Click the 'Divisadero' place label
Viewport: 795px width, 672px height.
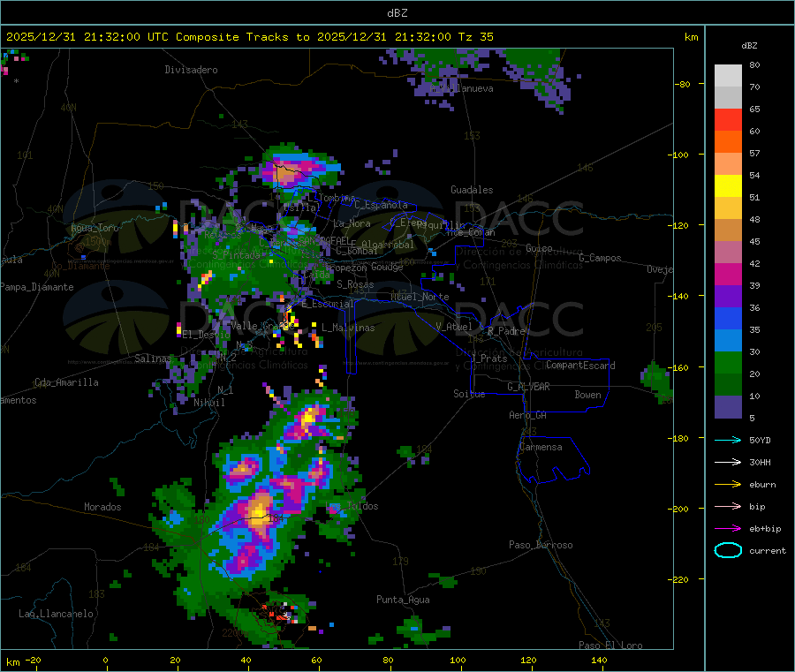(191, 70)
